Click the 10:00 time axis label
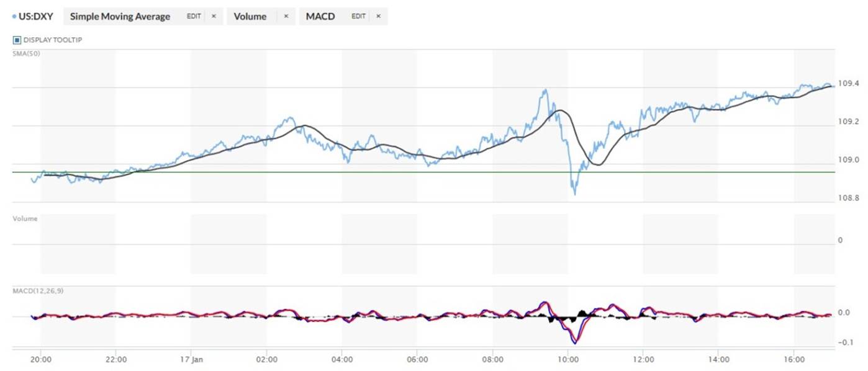Screen dimensions: 868x371 pyautogui.click(x=568, y=359)
